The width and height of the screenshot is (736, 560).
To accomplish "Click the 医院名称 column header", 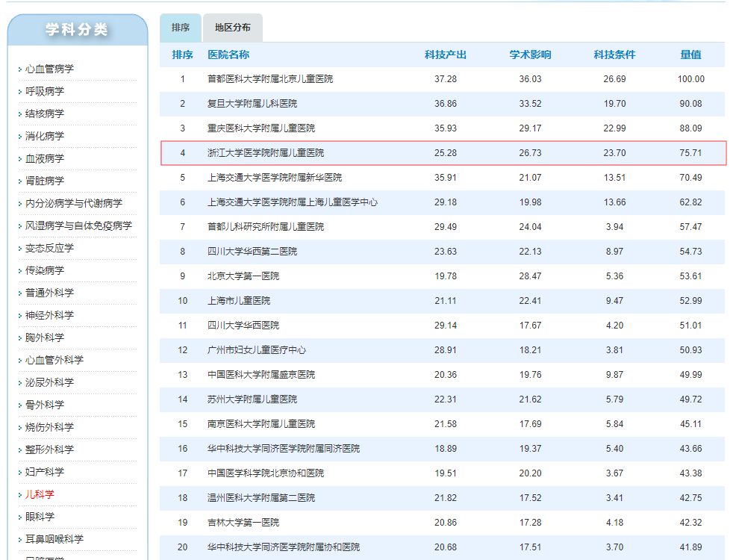I will (228, 55).
